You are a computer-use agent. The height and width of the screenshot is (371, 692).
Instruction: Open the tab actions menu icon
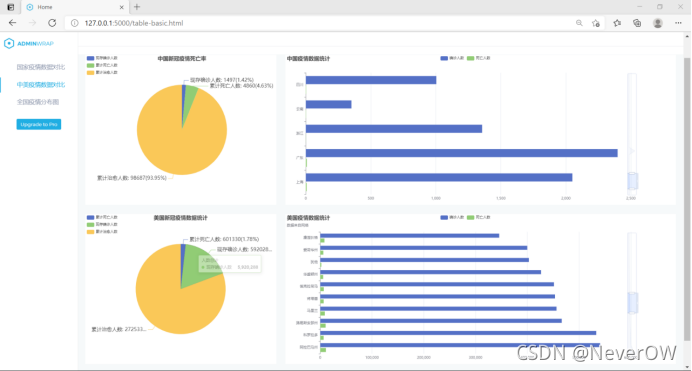pos(11,7)
